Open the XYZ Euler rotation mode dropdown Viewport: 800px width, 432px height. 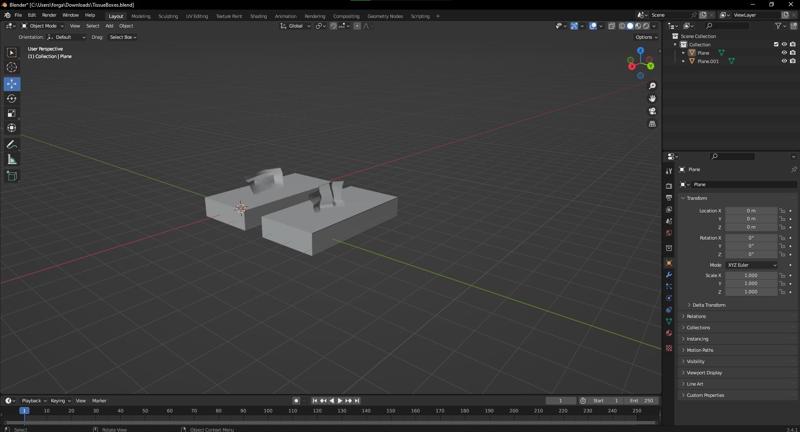click(750, 265)
